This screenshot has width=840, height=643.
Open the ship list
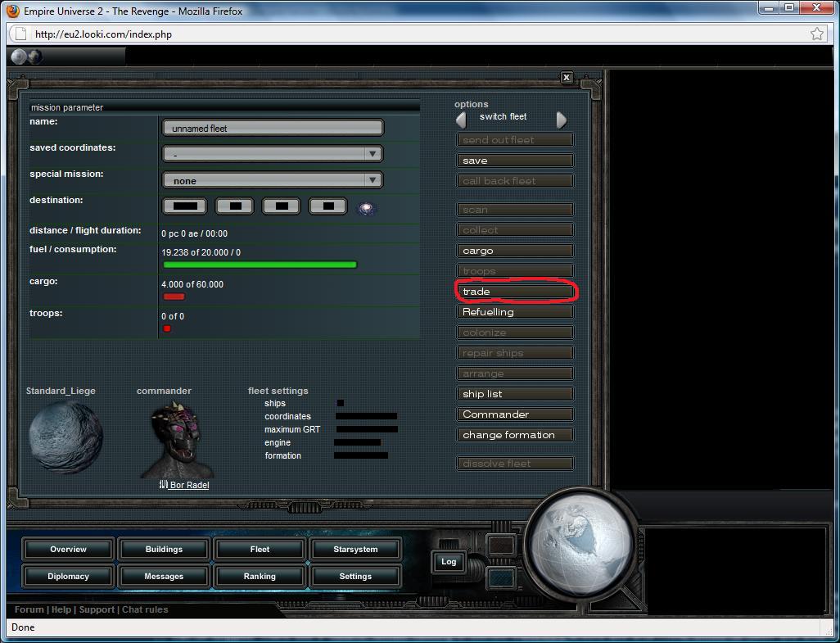click(x=515, y=394)
